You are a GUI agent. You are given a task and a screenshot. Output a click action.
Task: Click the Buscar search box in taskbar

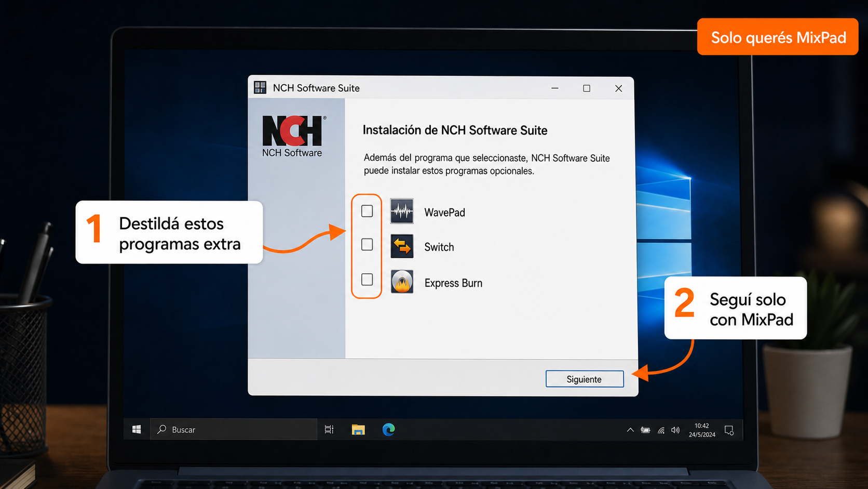(x=234, y=430)
